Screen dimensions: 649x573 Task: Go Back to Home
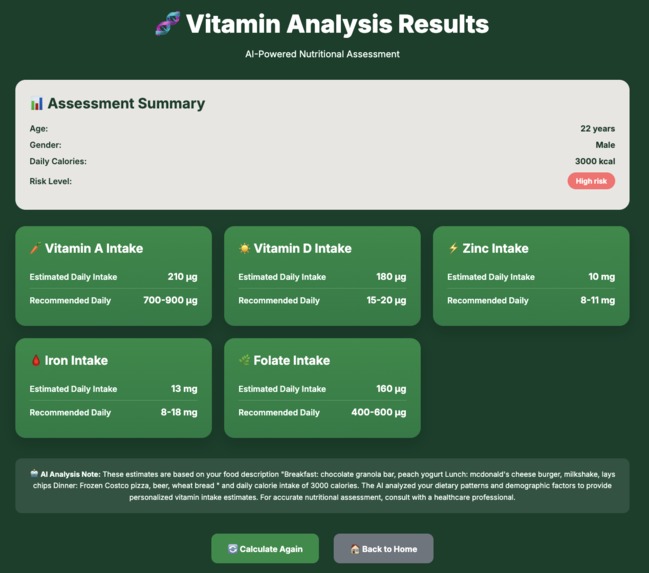point(384,549)
